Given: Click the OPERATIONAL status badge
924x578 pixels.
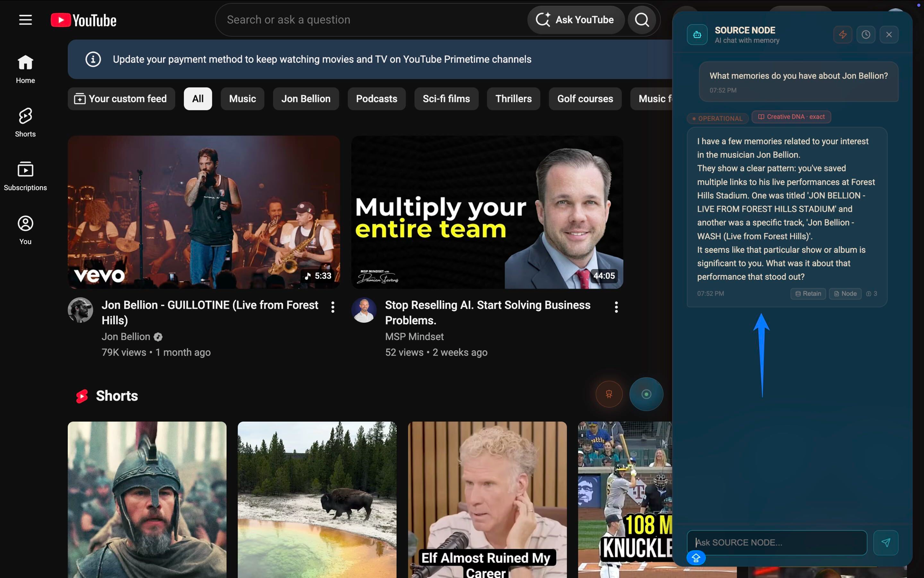Looking at the screenshot, I should coord(717,118).
